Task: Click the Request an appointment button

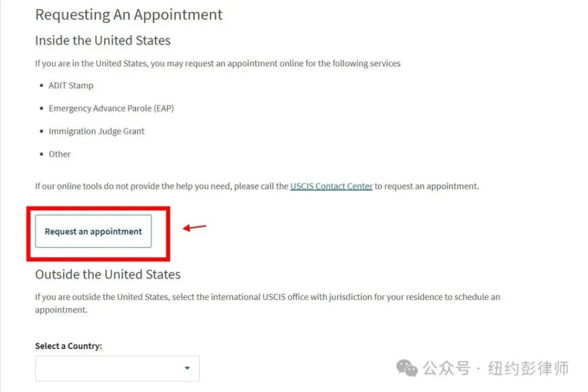Action: pyautogui.click(x=94, y=231)
